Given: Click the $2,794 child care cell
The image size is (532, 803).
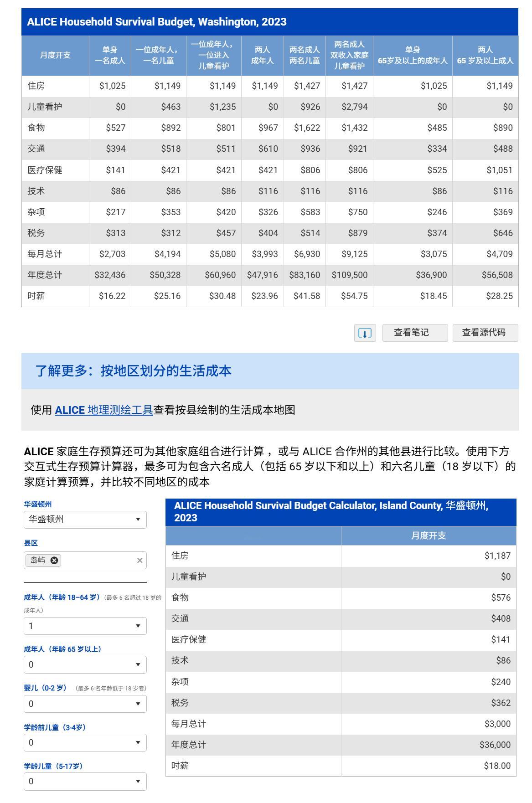Looking at the screenshot, I should pyautogui.click(x=354, y=107).
